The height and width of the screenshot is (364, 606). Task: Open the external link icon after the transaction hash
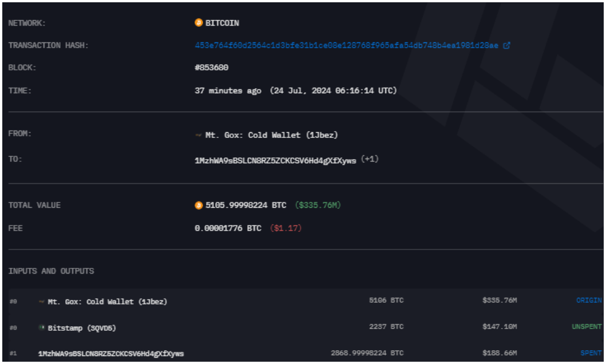click(x=506, y=46)
